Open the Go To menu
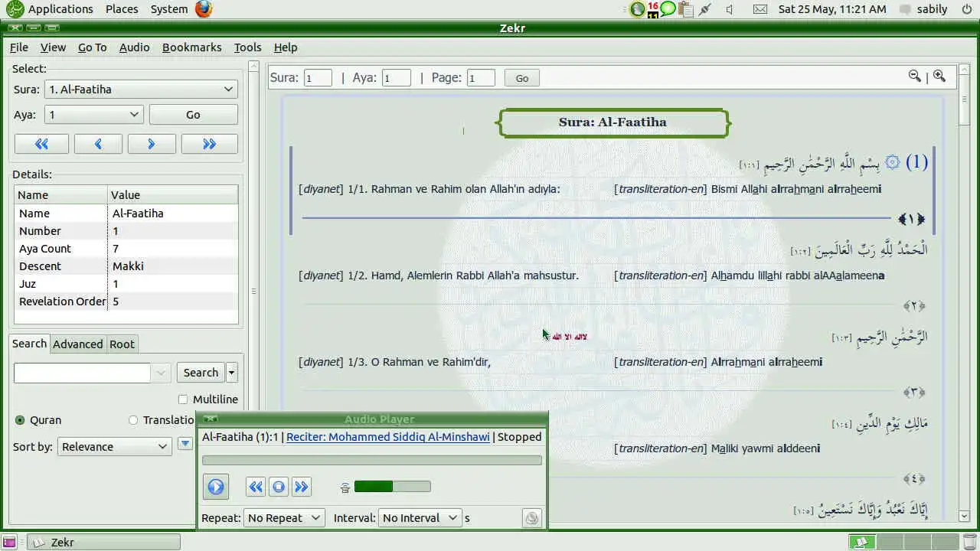980x551 pixels. (92, 47)
